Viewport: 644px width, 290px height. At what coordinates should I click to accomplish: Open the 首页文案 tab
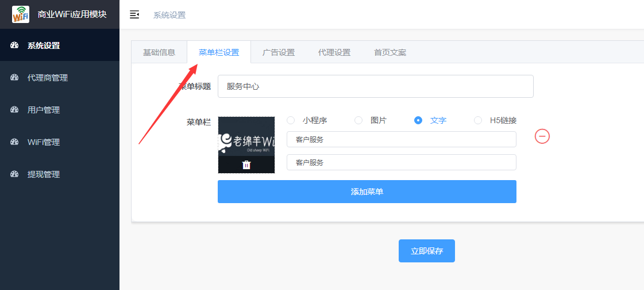pos(390,52)
